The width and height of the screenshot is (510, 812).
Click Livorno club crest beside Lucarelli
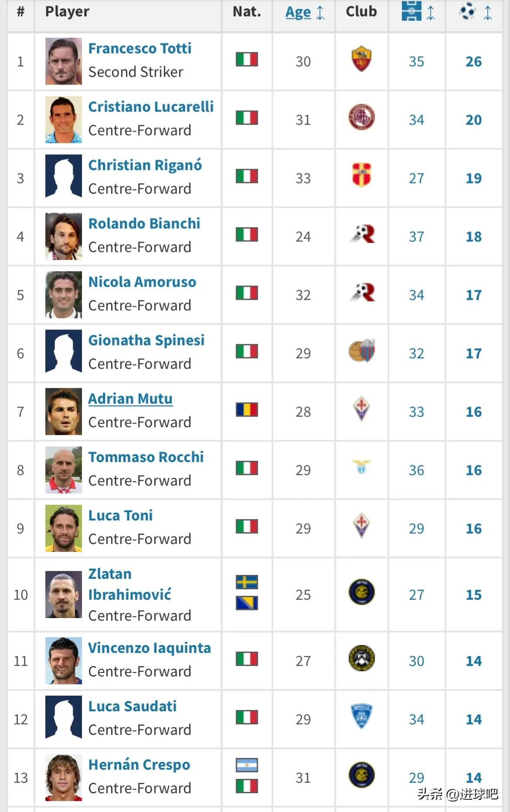[x=361, y=117]
